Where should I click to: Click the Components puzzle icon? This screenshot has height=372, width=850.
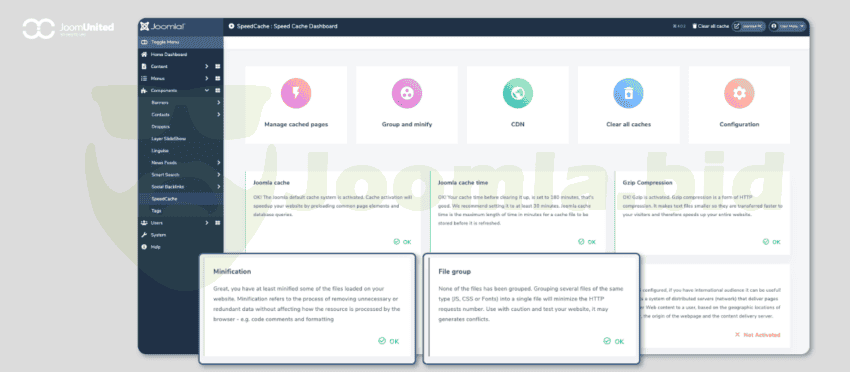(144, 91)
